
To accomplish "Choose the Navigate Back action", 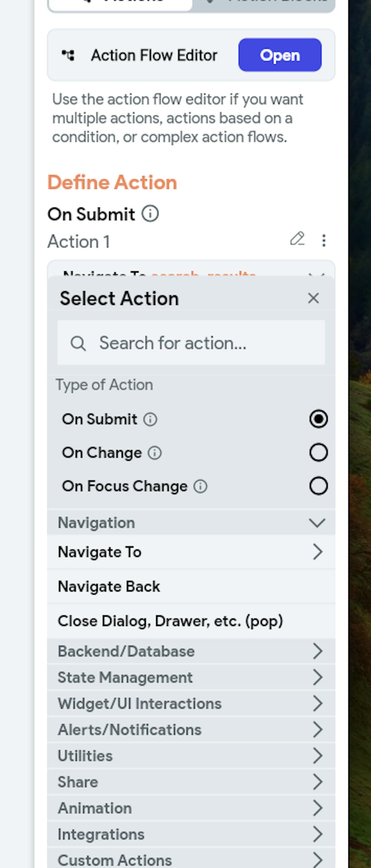I will click(109, 587).
